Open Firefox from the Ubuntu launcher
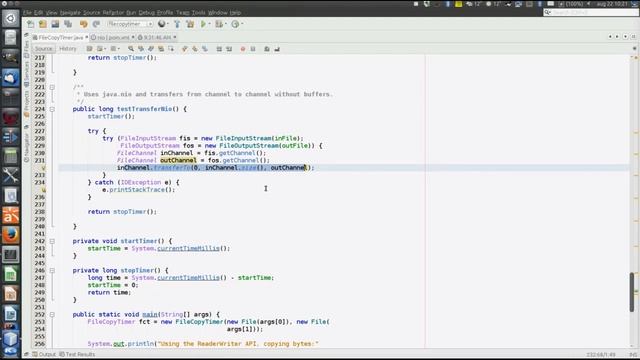The width and height of the screenshot is (640, 360). coord(11,235)
